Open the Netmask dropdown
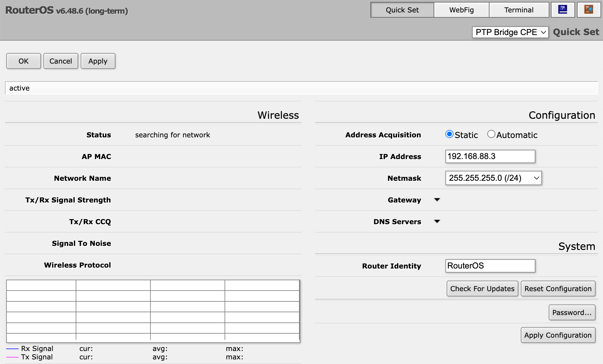Screen dimensions: 603x364 pos(493,178)
